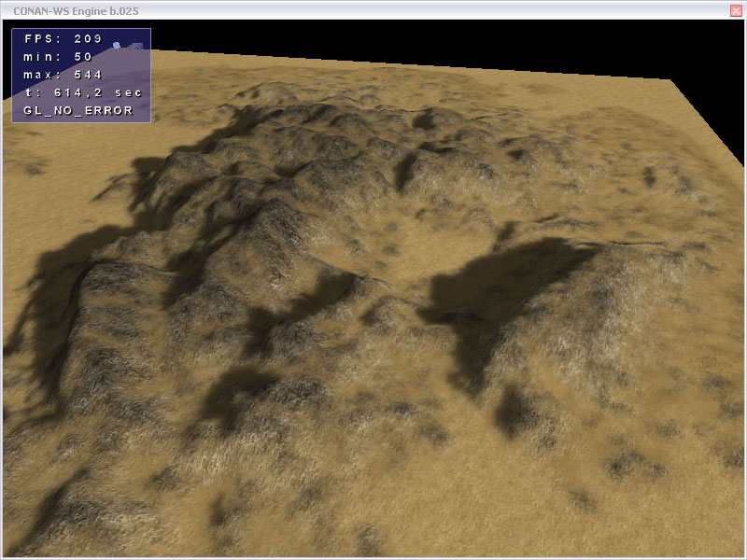Image resolution: width=747 pixels, height=560 pixels.
Task: Click the far right corner of the terrain
Action: 669,83
